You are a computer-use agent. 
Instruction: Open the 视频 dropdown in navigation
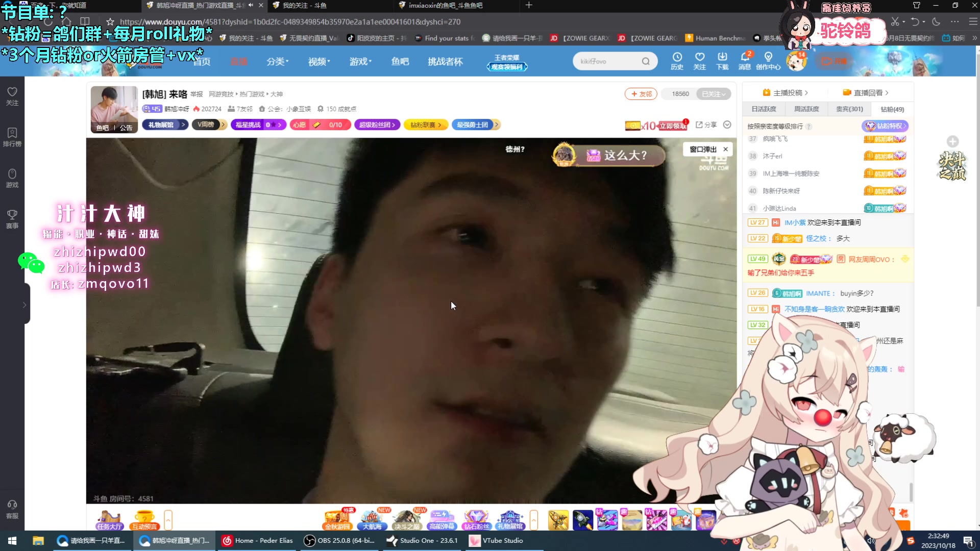tap(319, 61)
